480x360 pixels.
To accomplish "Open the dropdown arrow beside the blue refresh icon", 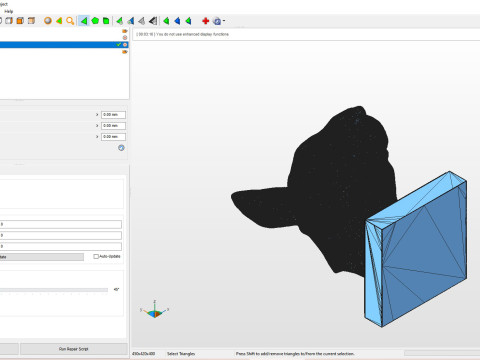I will [224, 21].
